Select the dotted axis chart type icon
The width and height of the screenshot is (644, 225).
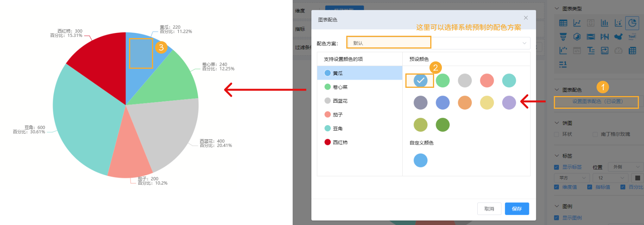click(563, 51)
